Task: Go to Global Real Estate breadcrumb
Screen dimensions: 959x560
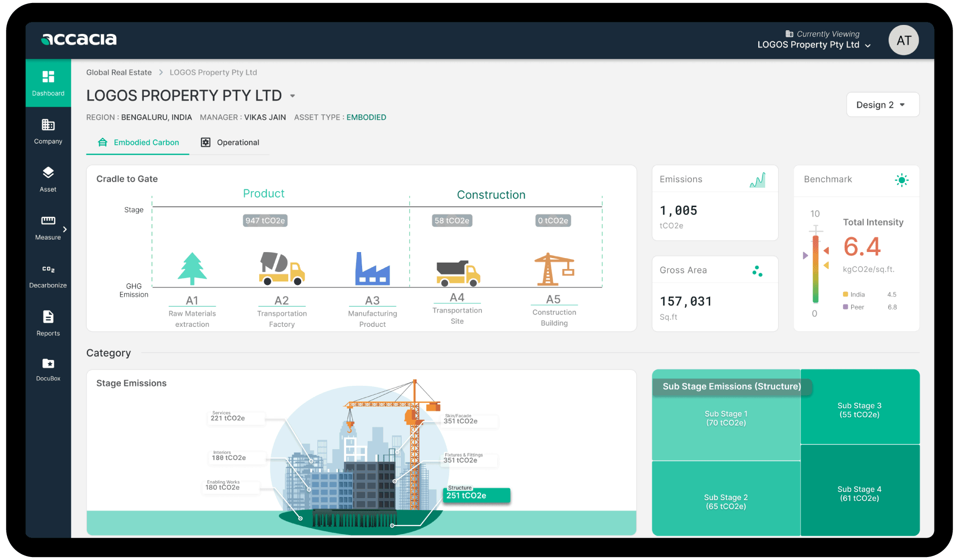Action: click(119, 72)
